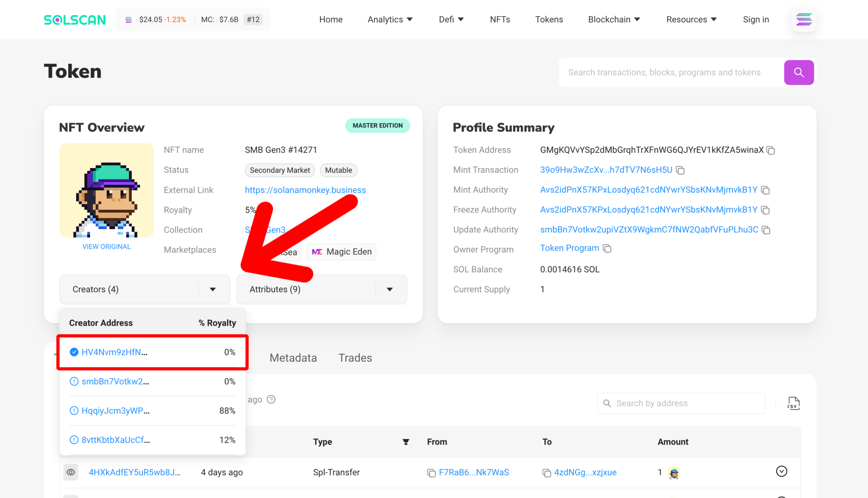This screenshot has height=498, width=868.
Task: Click the help icon beside 'ago'
Action: 271,399
